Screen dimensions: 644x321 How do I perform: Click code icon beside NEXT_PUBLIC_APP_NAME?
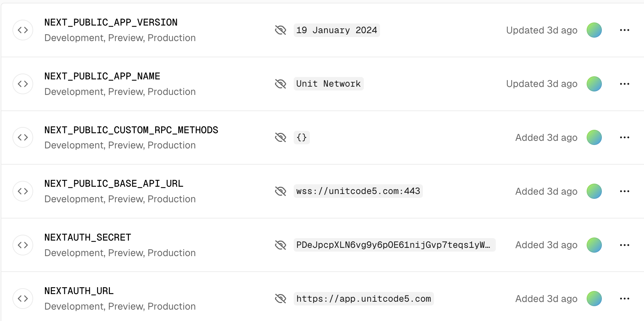click(23, 84)
